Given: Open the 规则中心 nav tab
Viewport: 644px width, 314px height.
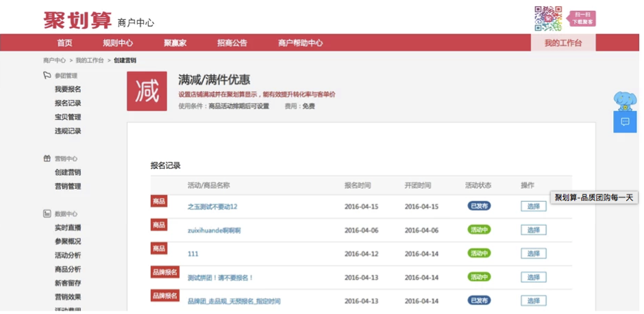Looking at the screenshot, I should tap(118, 43).
